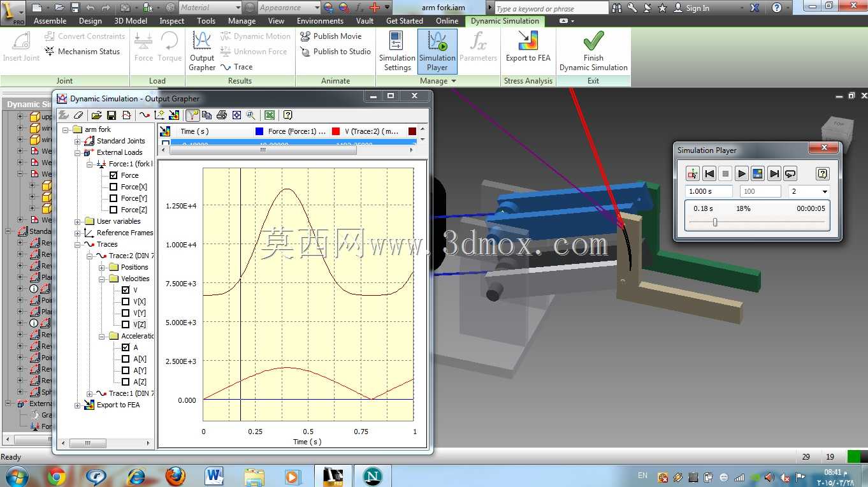This screenshot has width=868, height=487.
Task: Play the simulation in Simulation Player
Action: click(741, 173)
